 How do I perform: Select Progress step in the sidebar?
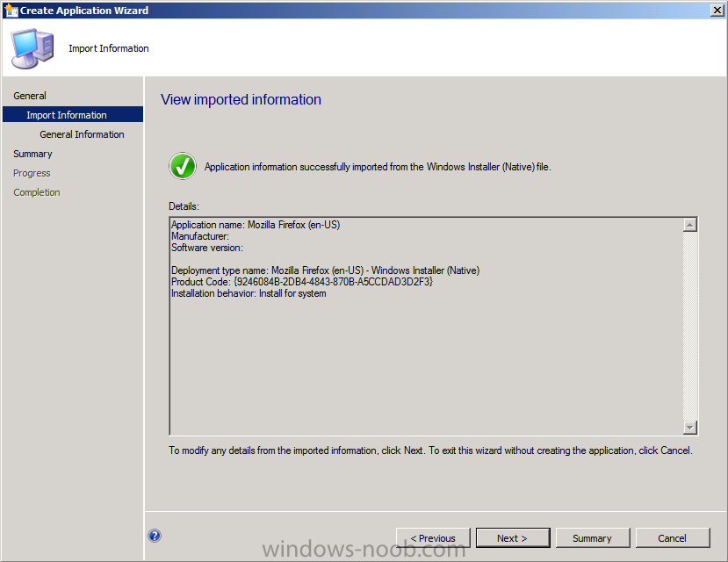(x=32, y=173)
